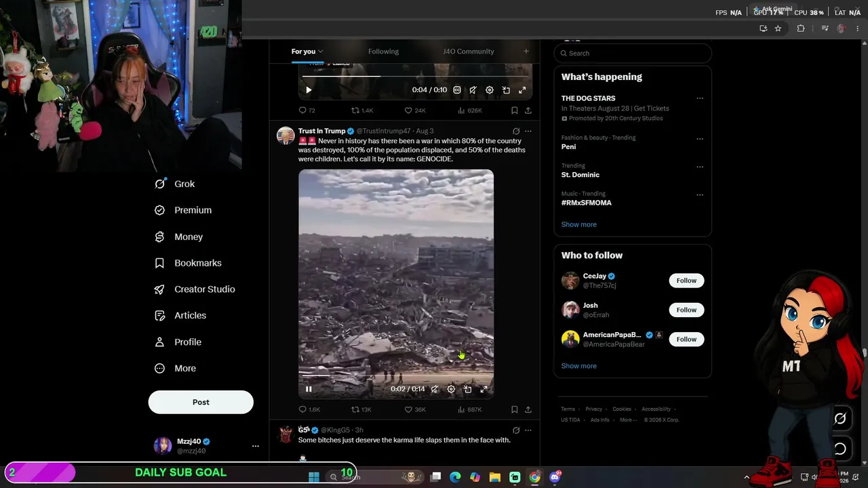The image size is (868, 488).
Task: Play the video showing 0:04 / 0:10
Action: pyautogui.click(x=309, y=89)
